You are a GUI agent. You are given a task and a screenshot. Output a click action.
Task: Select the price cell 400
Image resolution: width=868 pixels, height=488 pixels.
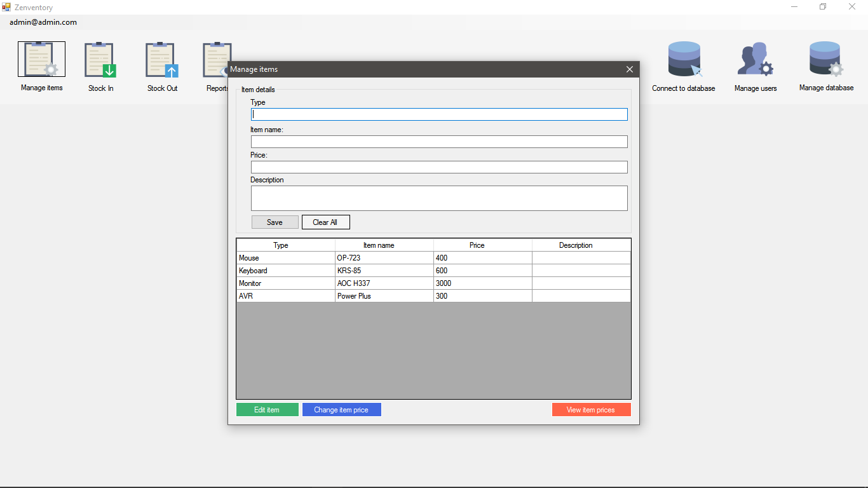click(x=483, y=258)
